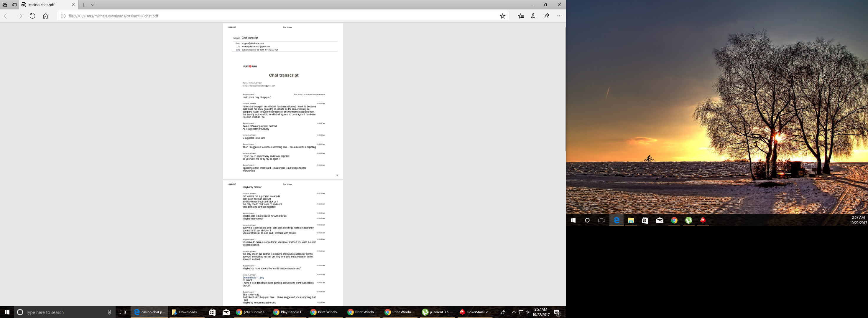Open the Downloads folder taskbar button
The width and height of the screenshot is (868, 318).
point(186,312)
